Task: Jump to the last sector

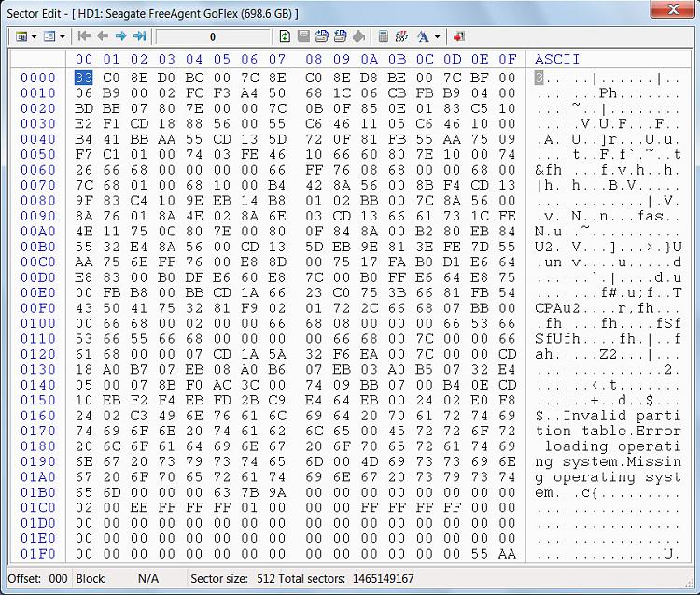Action: pos(140,36)
